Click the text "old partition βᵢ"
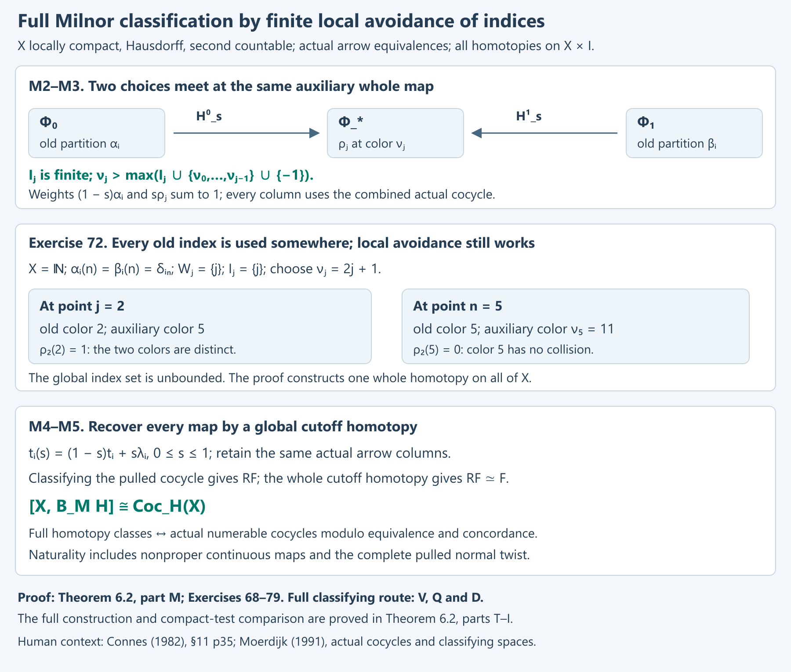The width and height of the screenshot is (791, 672). [677, 144]
